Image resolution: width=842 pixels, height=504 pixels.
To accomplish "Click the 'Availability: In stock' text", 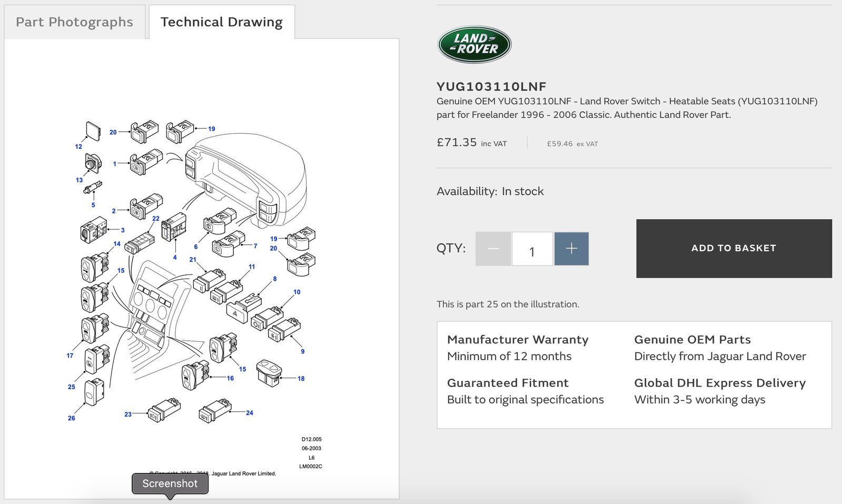I will pos(490,191).
